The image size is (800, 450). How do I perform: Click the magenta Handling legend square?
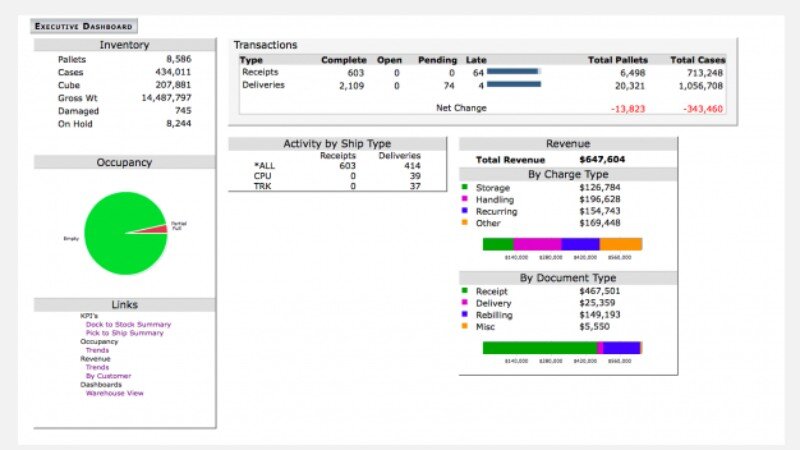click(465, 199)
